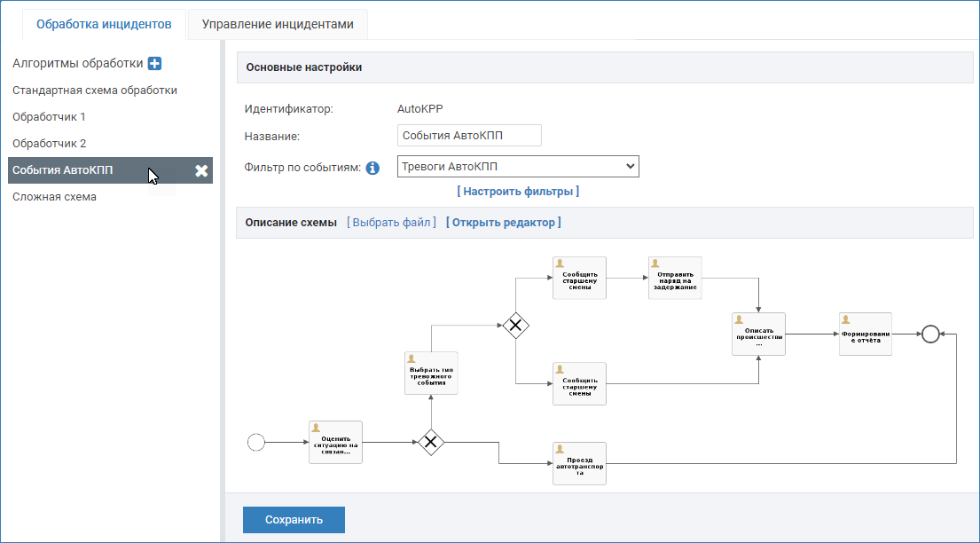Click 'Выбрать файл' link
Screen dimensions: 980x543
click(391, 223)
